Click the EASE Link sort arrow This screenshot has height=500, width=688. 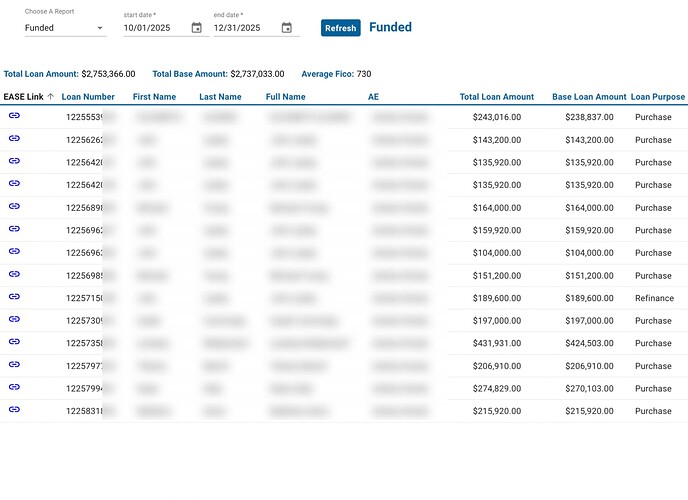(51, 97)
